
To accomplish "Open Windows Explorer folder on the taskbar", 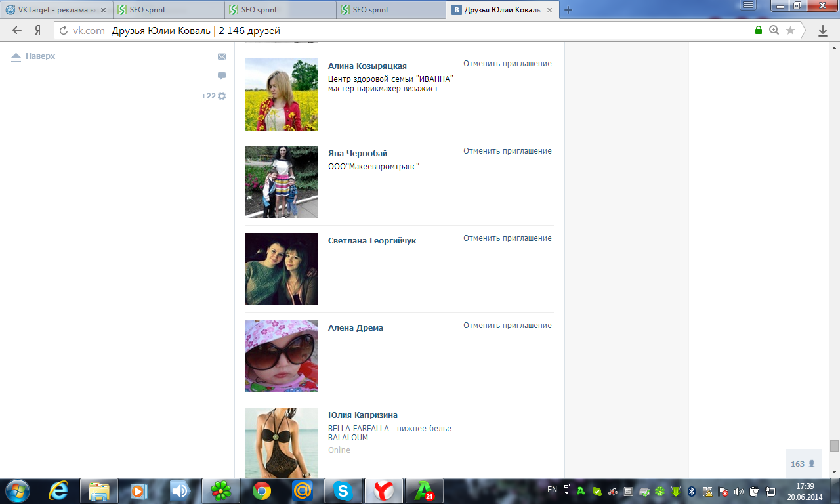I will click(x=99, y=491).
